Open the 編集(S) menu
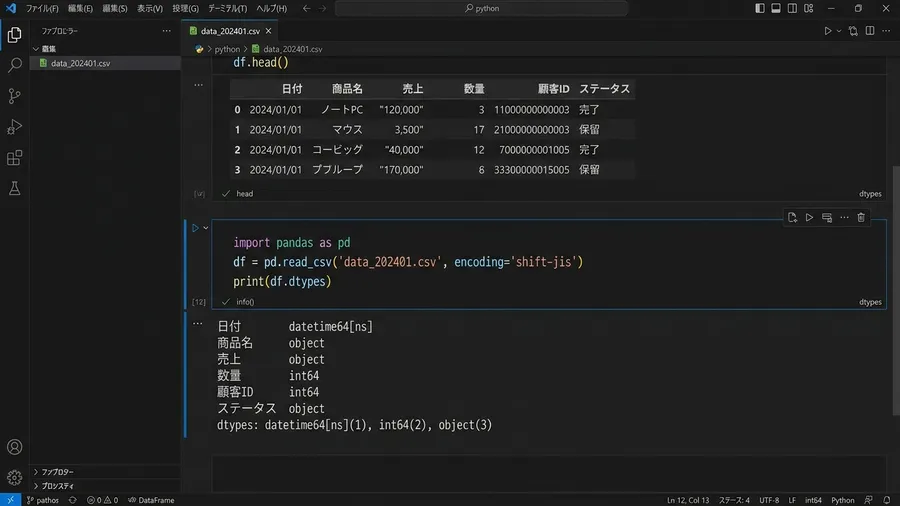Screen dimensions: 900x506 [x=115, y=9]
